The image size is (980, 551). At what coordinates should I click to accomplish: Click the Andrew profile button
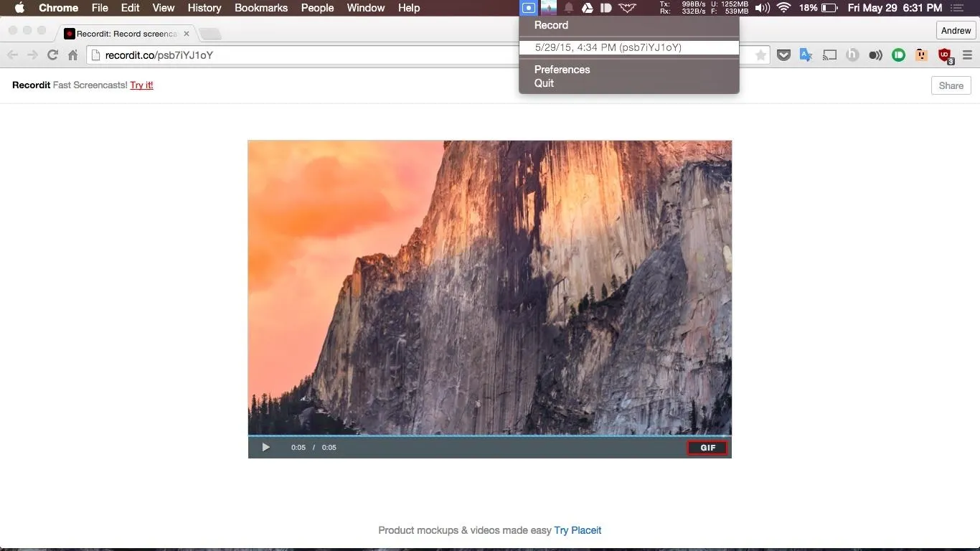click(x=956, y=31)
